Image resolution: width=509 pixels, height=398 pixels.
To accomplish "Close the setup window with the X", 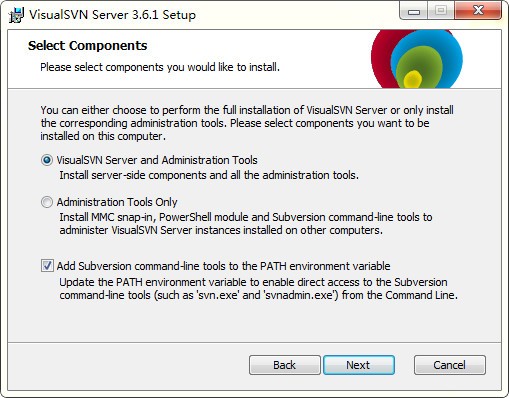I will [x=478, y=11].
